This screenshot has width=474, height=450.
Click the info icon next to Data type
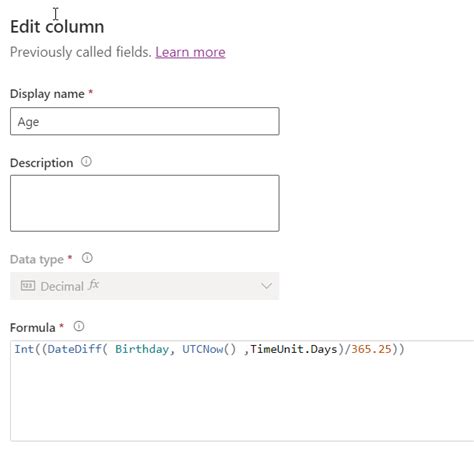click(x=87, y=258)
